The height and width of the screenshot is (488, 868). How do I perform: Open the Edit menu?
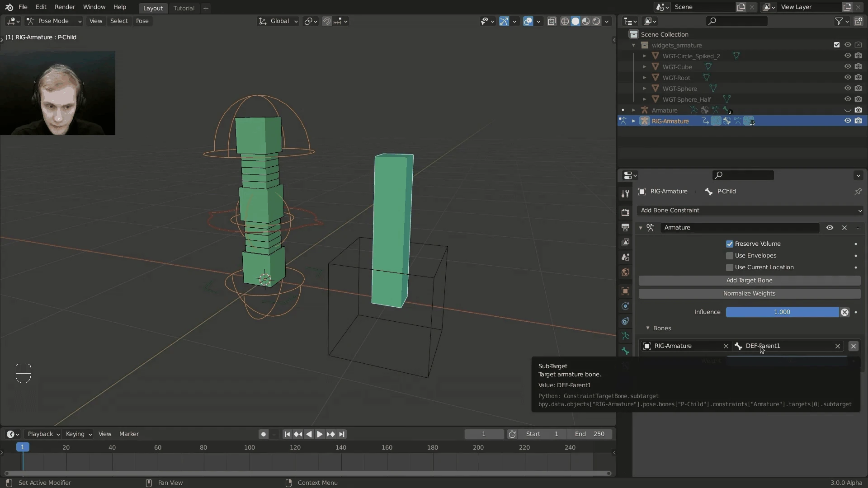(41, 7)
